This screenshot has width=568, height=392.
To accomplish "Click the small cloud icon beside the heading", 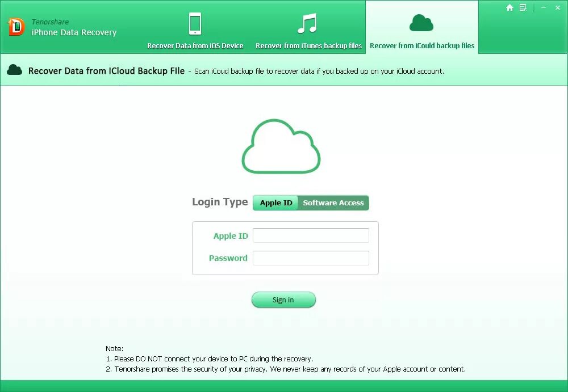I will [x=15, y=70].
